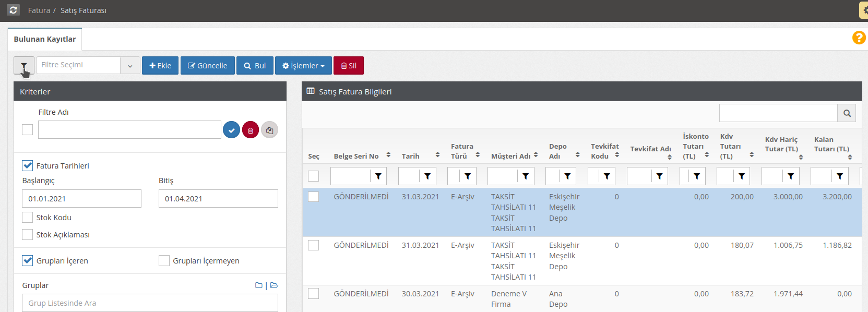Open the orange help question mark icon

tap(859, 38)
